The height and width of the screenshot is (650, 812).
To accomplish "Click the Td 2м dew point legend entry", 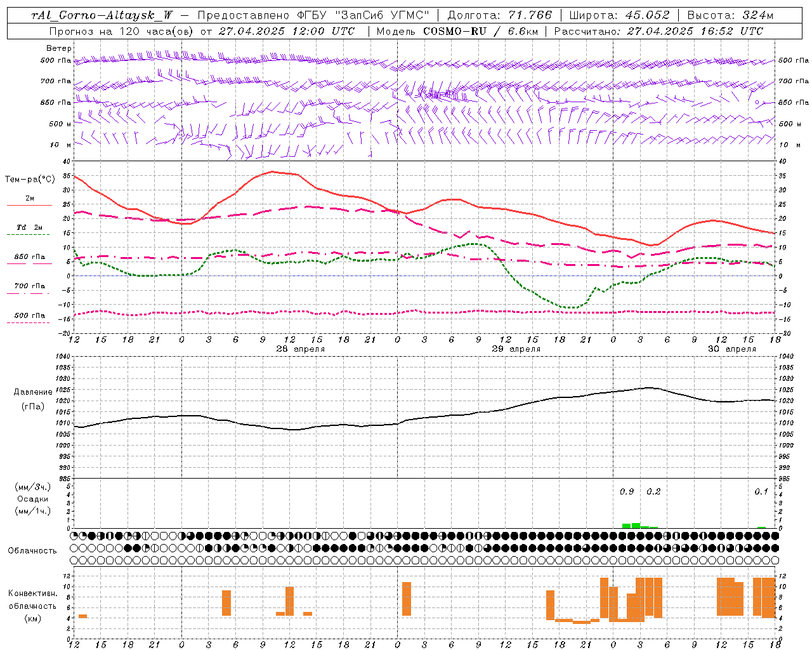I will coord(30,227).
